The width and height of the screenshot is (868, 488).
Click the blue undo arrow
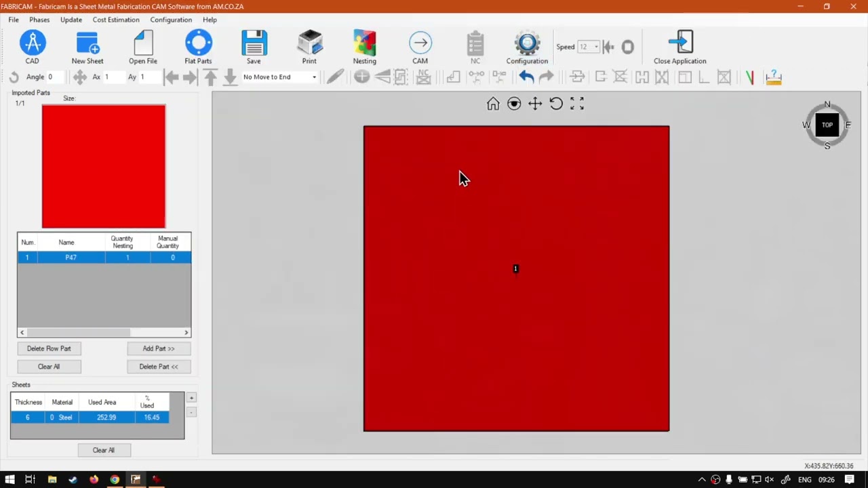(526, 77)
